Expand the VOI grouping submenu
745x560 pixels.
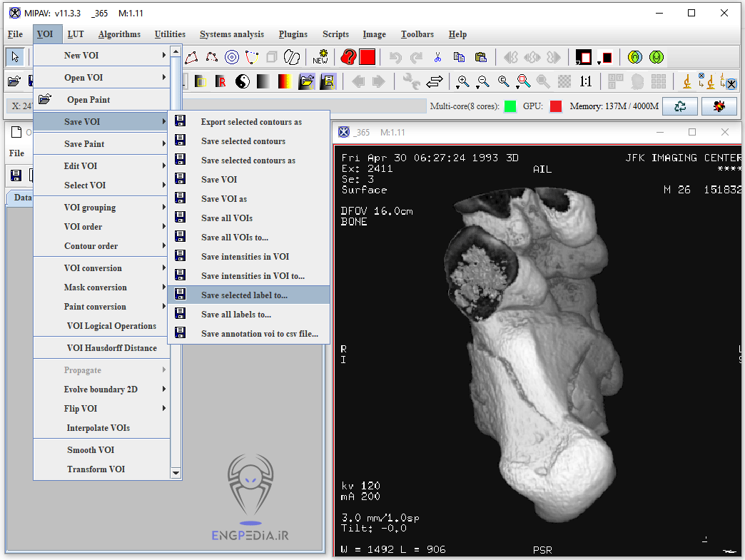(x=101, y=208)
